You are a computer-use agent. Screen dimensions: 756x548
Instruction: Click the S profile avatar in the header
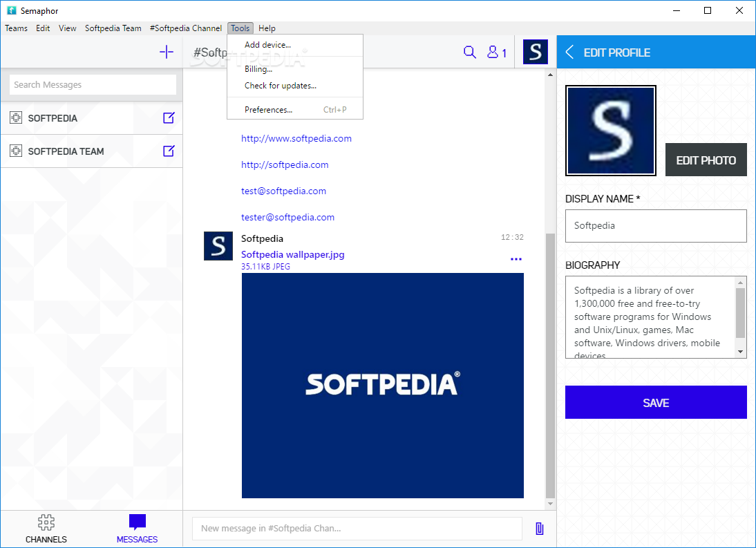(535, 52)
